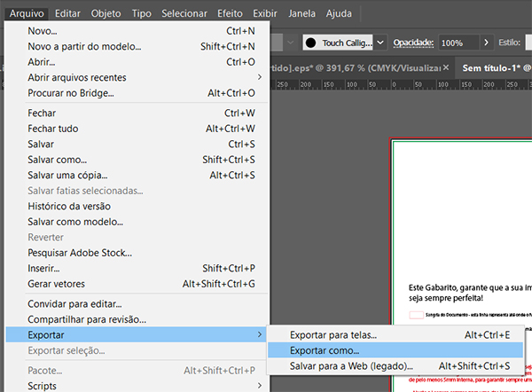Open the Touch Calligraphy brush dropdown
532x392 pixels.
(x=380, y=43)
